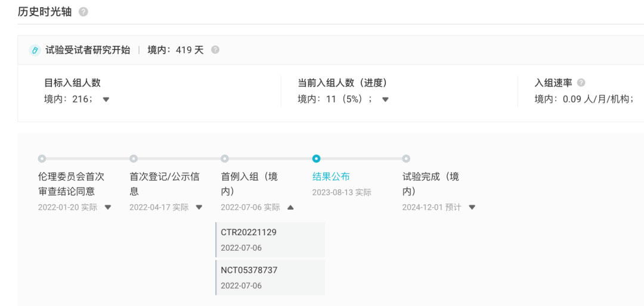Open the NCT05378737 registration entry
Screen dimensions: 644x306
click(249, 270)
